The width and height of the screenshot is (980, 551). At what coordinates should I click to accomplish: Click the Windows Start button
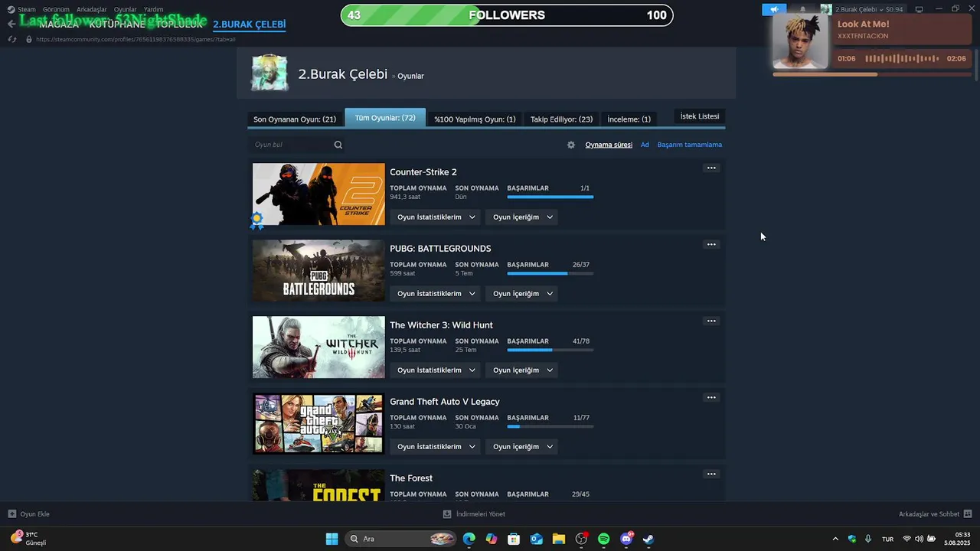pos(332,539)
